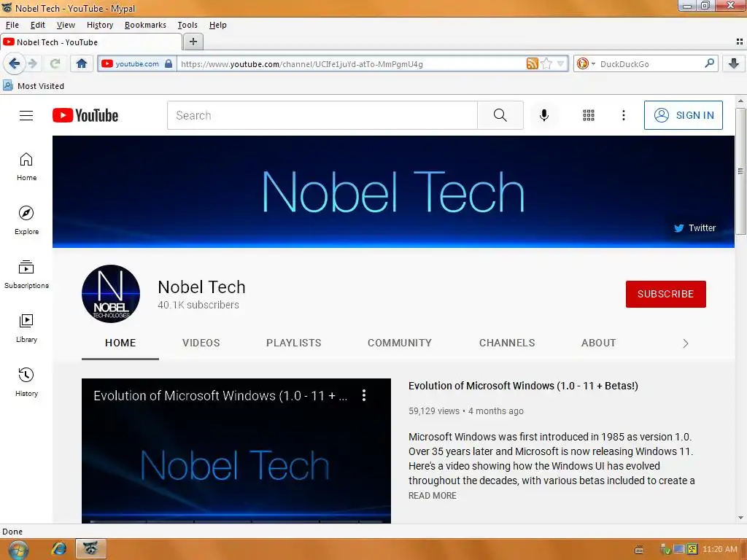Open the Windows Start orb
Image resolution: width=747 pixels, height=560 pixels.
pos(18,550)
